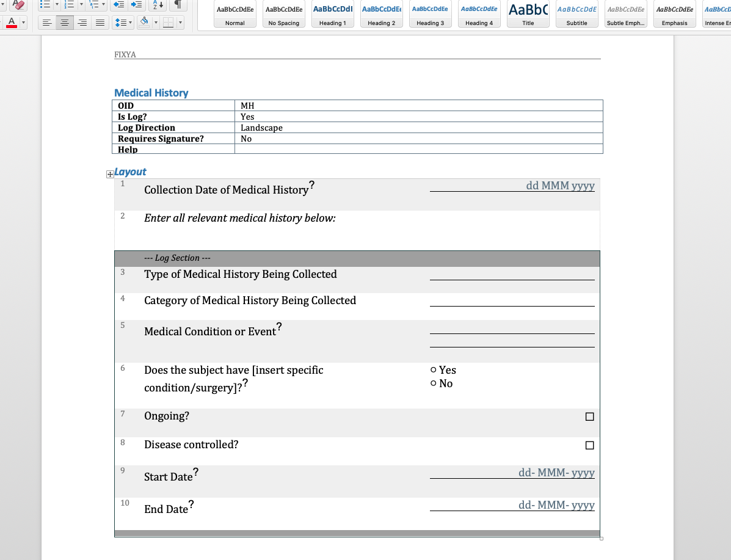Click the Landscape value cell
The height and width of the screenshot is (560, 731).
click(x=419, y=127)
